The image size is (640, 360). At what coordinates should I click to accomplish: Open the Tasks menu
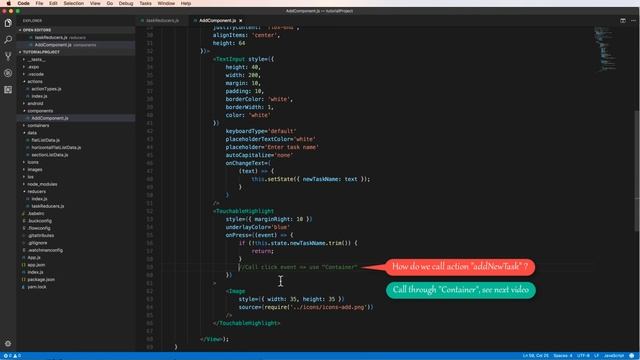[x=145, y=3]
